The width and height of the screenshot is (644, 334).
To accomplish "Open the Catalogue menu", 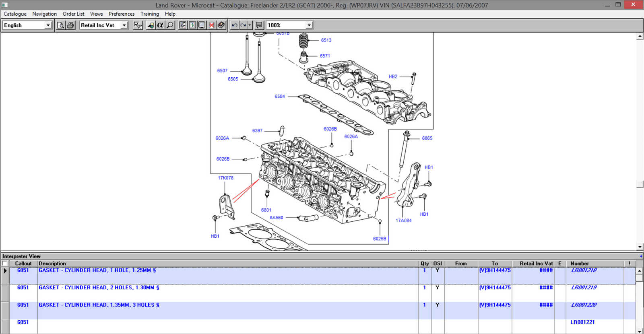I will pos(15,14).
